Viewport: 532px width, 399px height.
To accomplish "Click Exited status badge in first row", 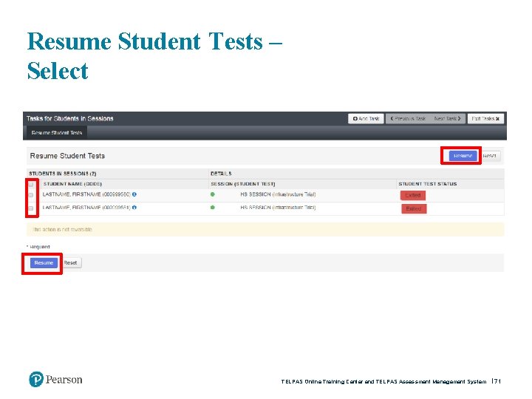I will pos(413,195).
